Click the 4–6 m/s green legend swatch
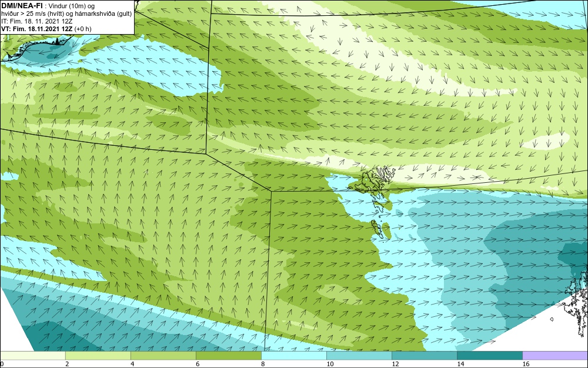The height and width of the screenshot is (368, 588). click(163, 355)
